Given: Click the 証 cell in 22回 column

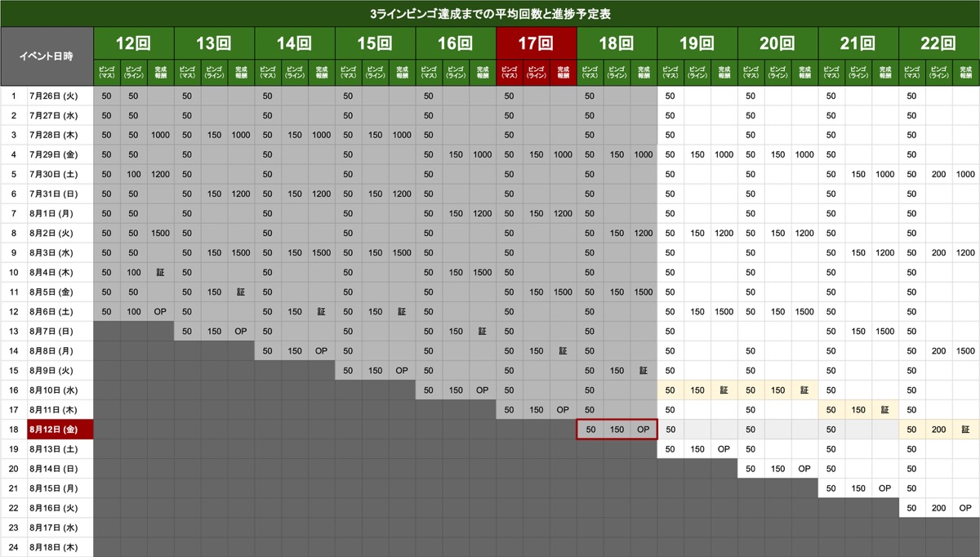Looking at the screenshot, I should coord(965,430).
